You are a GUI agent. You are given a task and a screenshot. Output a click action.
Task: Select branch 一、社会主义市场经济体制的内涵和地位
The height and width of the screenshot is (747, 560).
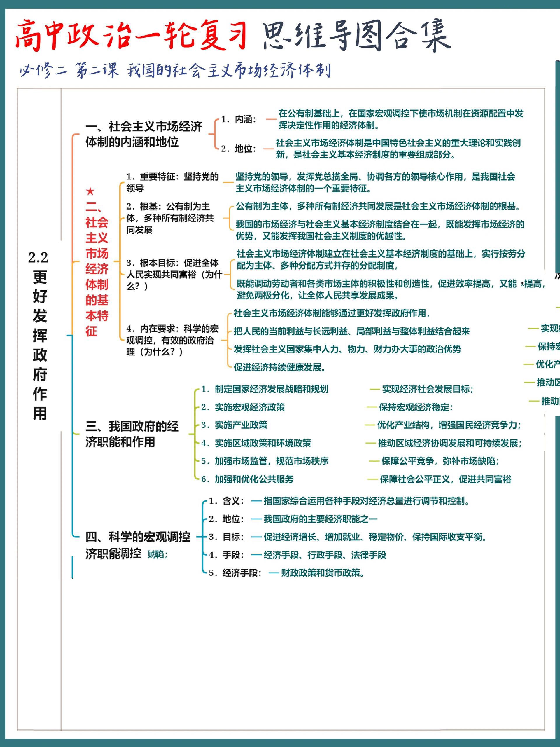144,134
